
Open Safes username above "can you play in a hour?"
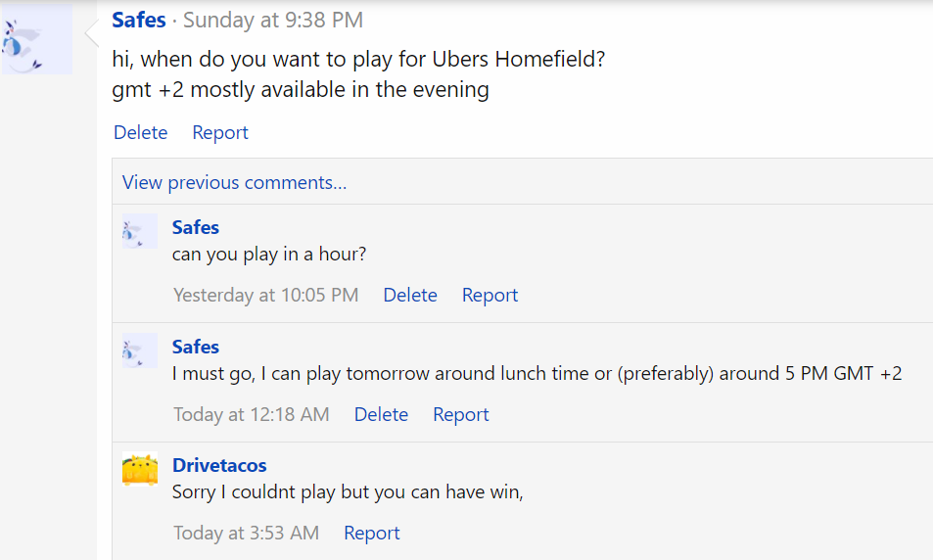196,227
